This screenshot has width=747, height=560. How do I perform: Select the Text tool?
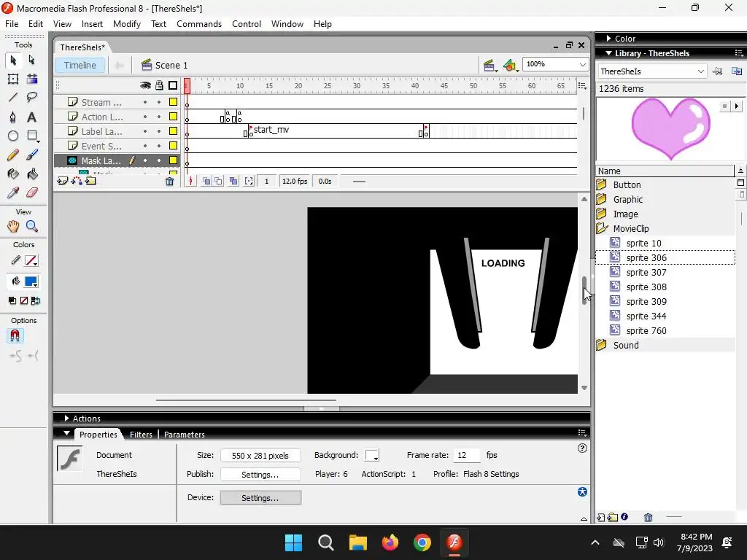(32, 117)
